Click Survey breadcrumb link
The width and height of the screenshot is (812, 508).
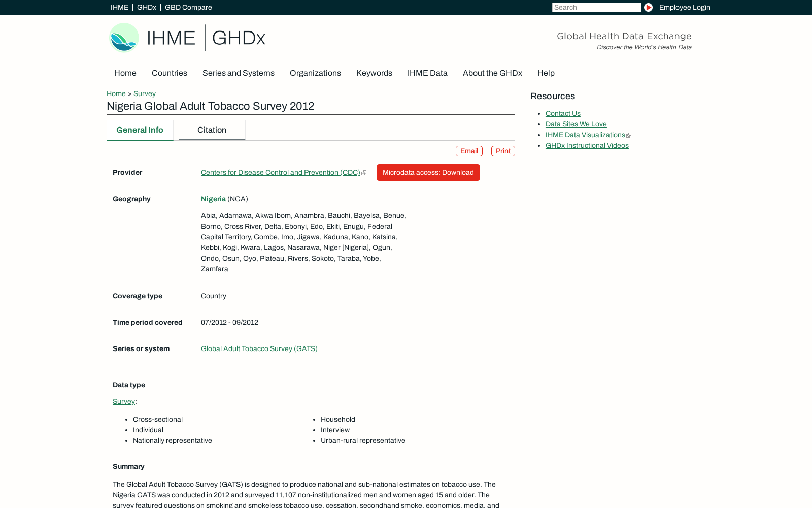[x=145, y=93]
